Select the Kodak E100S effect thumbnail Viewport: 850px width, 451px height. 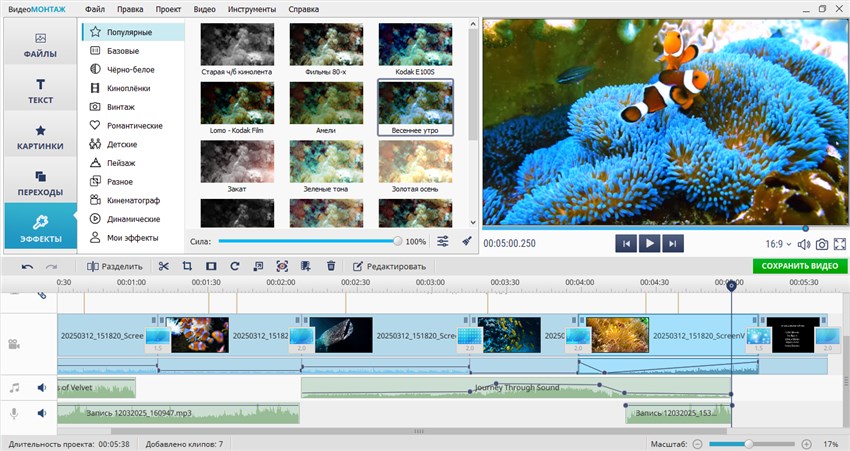[x=415, y=46]
